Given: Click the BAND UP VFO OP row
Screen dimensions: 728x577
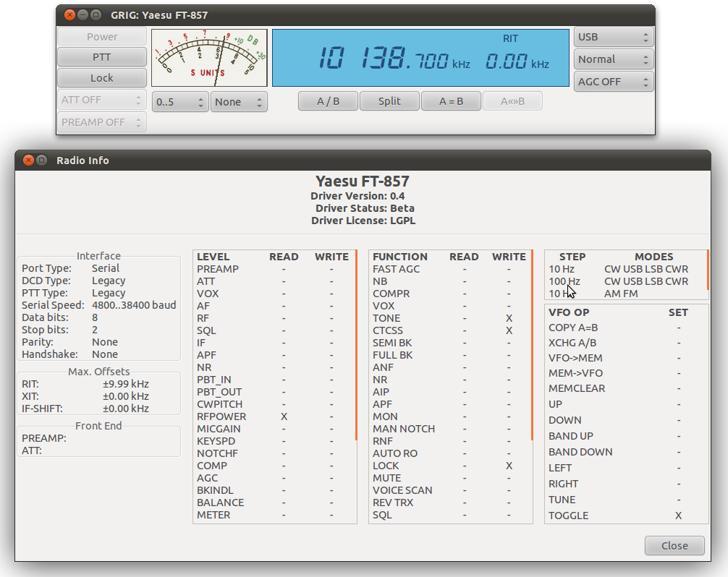Looking at the screenshot, I should pos(626,436).
